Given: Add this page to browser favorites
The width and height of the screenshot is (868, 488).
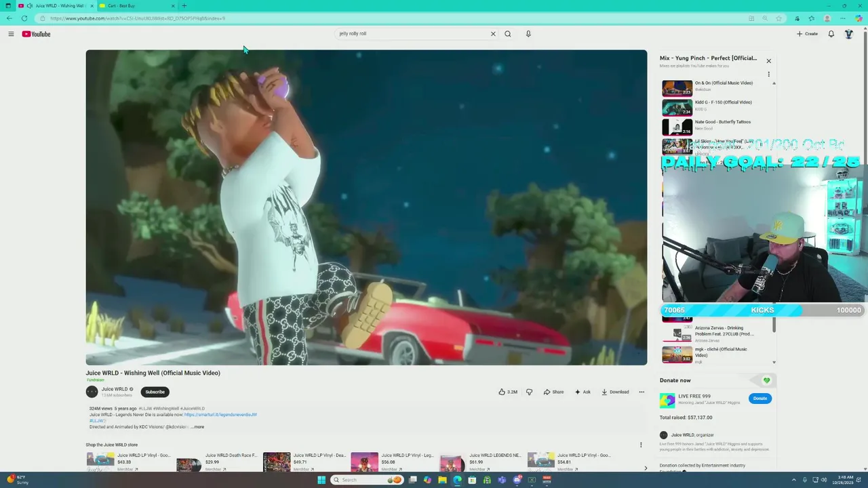Looking at the screenshot, I should tap(778, 18).
